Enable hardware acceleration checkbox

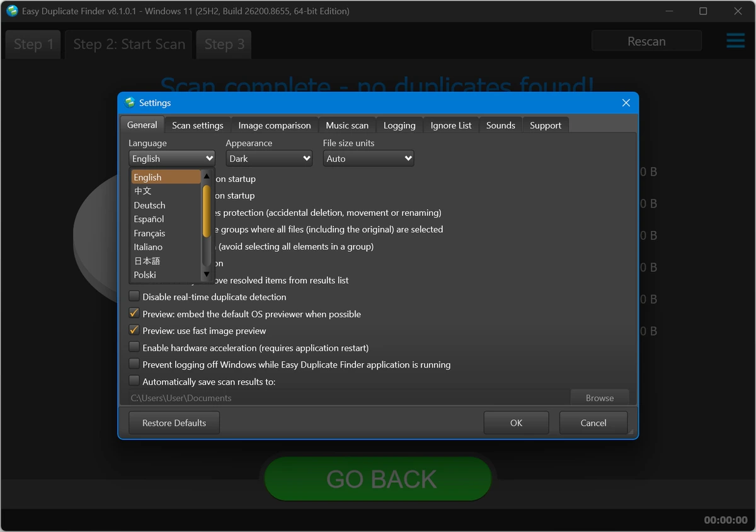point(134,348)
